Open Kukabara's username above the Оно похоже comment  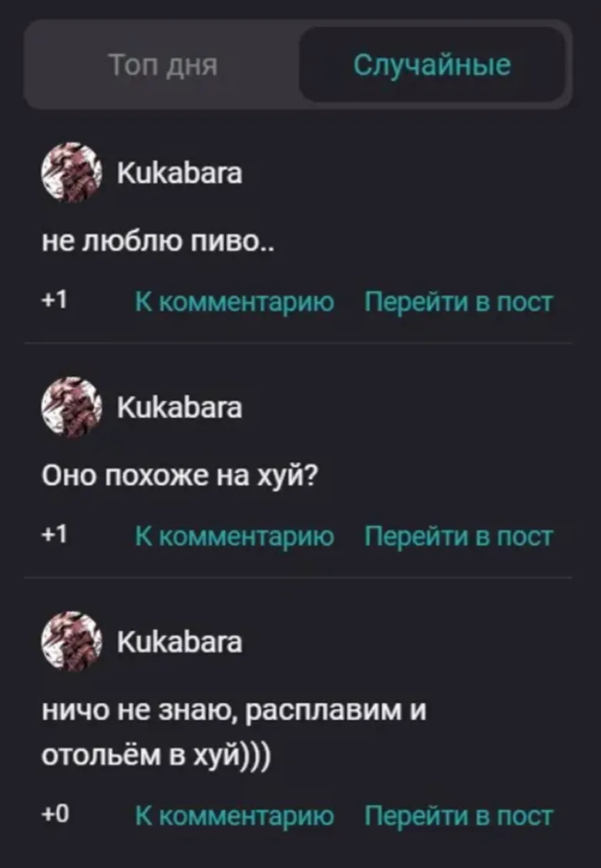(180, 407)
